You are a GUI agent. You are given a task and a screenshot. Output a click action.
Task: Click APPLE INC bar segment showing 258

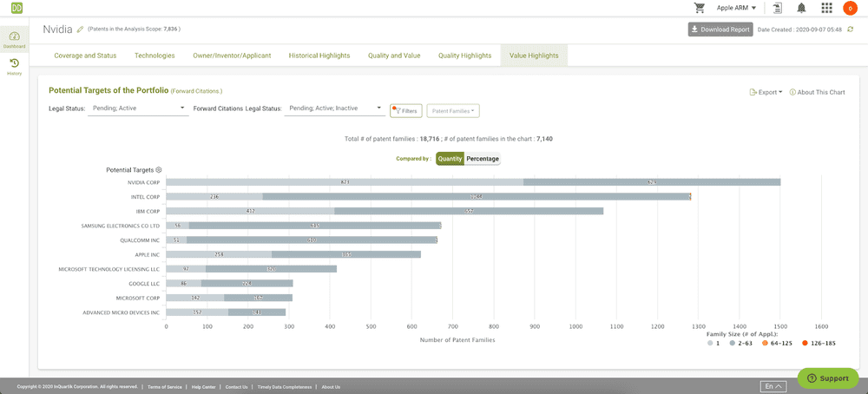tap(220, 254)
